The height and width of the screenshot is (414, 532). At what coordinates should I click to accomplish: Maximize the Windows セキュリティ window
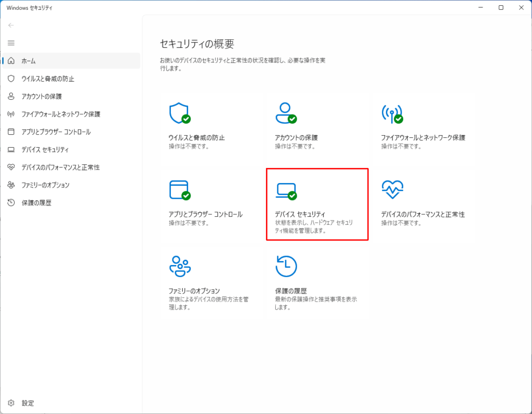point(501,7)
